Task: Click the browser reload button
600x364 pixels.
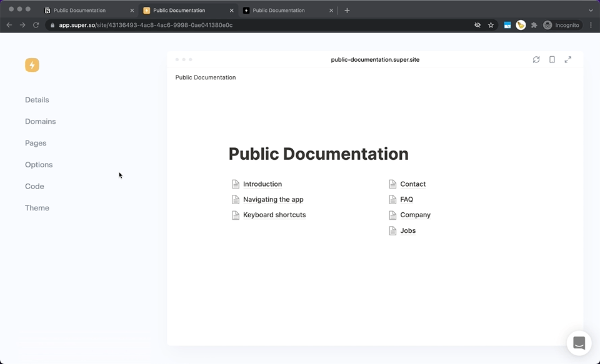Action: [x=36, y=25]
